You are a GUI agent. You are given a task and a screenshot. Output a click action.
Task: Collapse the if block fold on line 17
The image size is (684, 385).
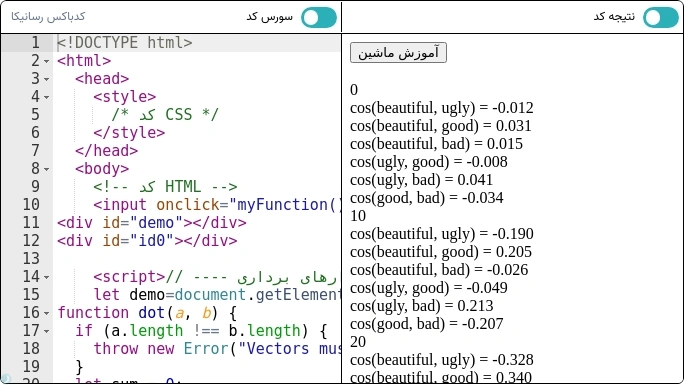(x=47, y=331)
